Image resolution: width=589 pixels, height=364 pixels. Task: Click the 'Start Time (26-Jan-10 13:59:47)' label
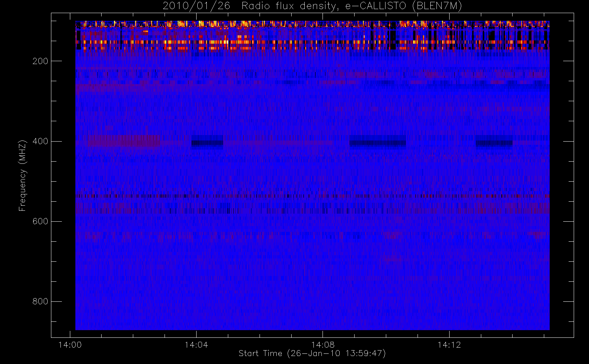(312, 353)
